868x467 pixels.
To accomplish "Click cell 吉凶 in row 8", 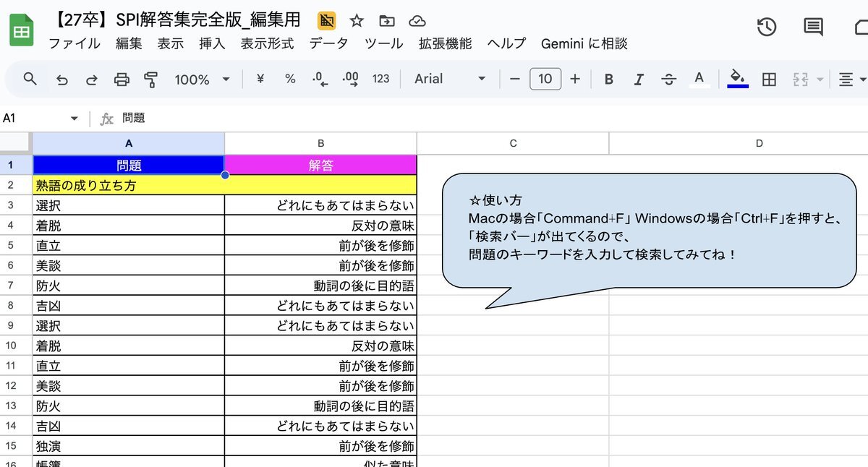I will (x=129, y=306).
